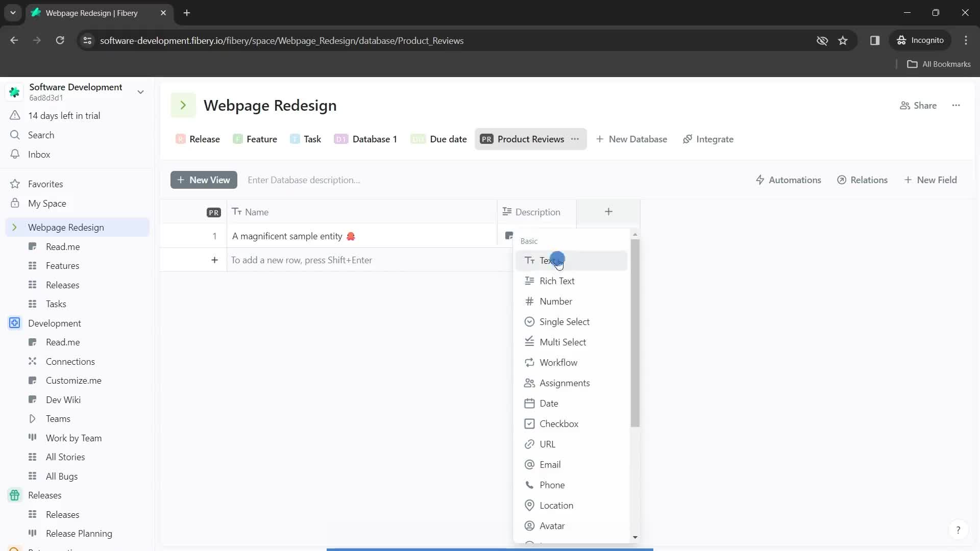This screenshot has height=551, width=980.
Task: Expand the Software Development workspace
Action: pos(141,92)
